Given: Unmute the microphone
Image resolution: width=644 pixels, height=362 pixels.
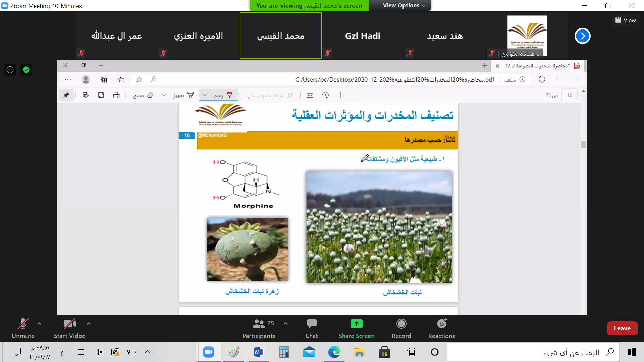Looking at the screenshot, I should point(23,324).
